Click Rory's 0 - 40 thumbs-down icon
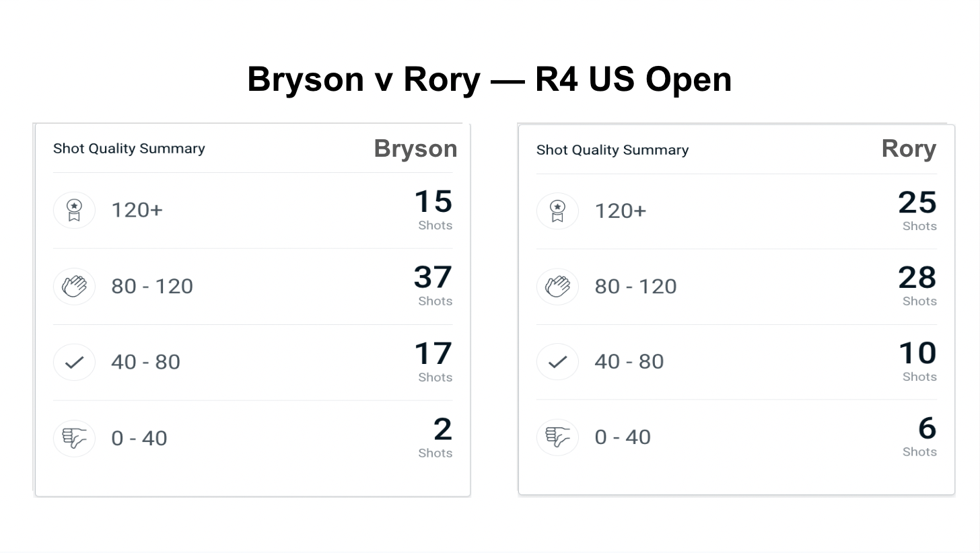Image resolution: width=980 pixels, height=553 pixels. [x=557, y=437]
